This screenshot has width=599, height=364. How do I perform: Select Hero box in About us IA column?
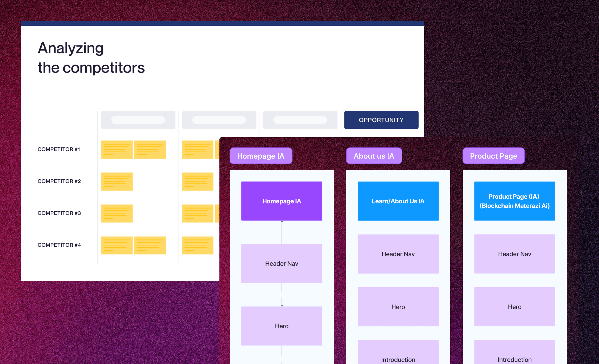click(398, 307)
